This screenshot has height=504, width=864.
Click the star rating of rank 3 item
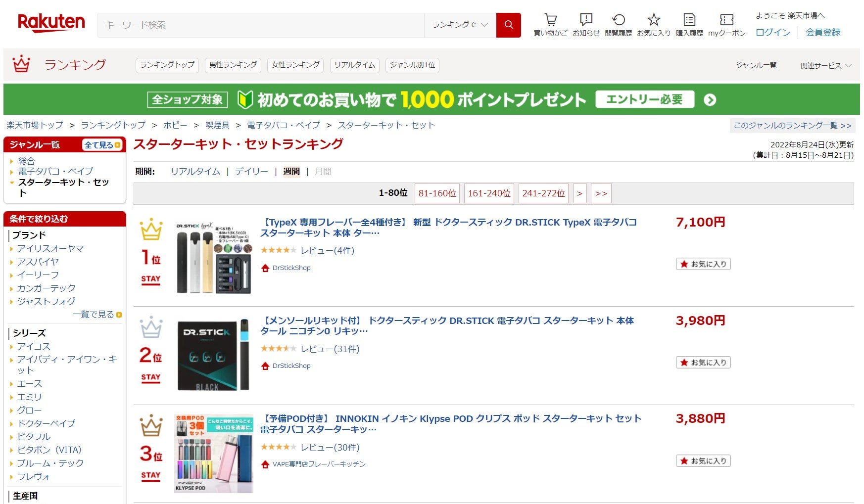[279, 447]
